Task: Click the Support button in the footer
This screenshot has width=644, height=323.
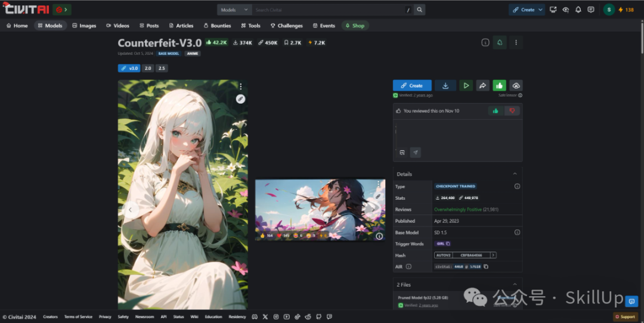Action: [625, 317]
